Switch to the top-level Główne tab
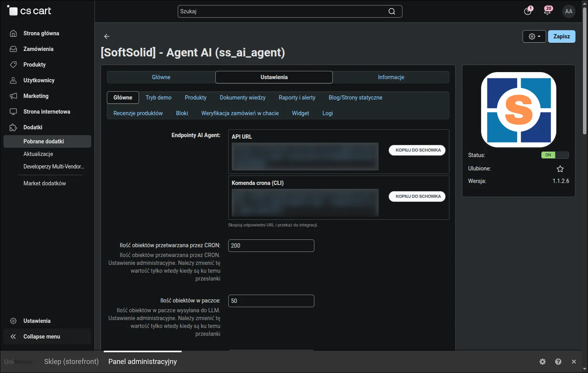This screenshot has height=373, width=588. point(161,77)
